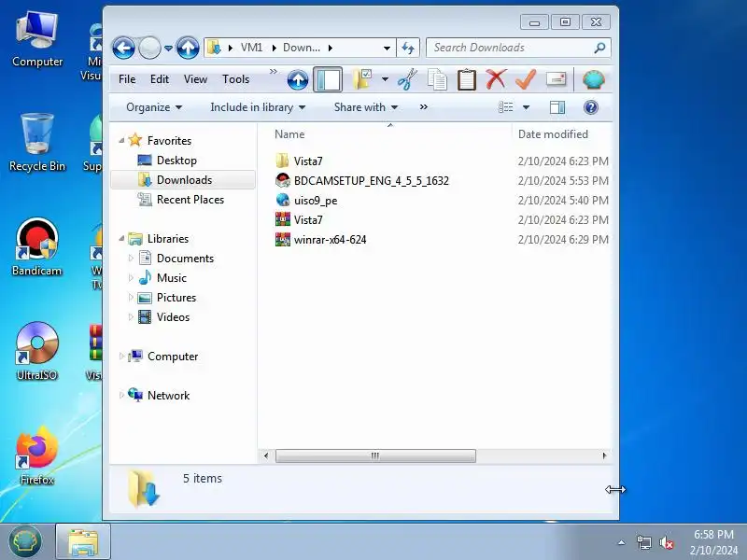Viewport: 747px width, 560px height.
Task: Sort files by Date modified column
Action: coord(553,134)
